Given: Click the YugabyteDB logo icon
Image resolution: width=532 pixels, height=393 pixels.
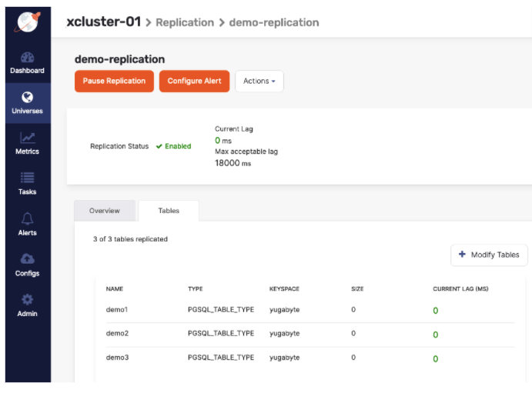Looking at the screenshot, I should point(28,22).
